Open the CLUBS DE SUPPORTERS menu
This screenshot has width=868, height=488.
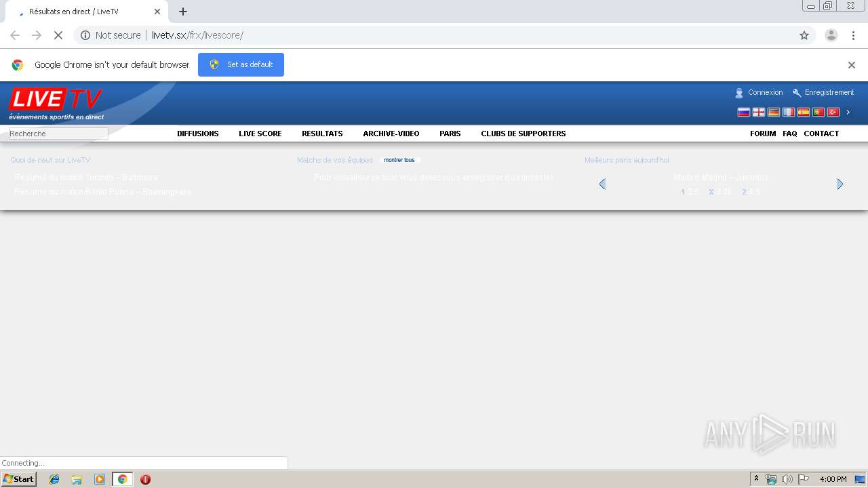pyautogui.click(x=524, y=134)
